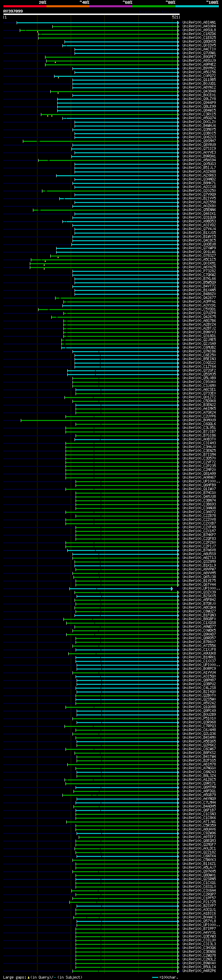The height and width of the screenshot is (980, 222).
Task: Select the AV397099 query name
Action: pyautogui.click(x=13, y=11)
